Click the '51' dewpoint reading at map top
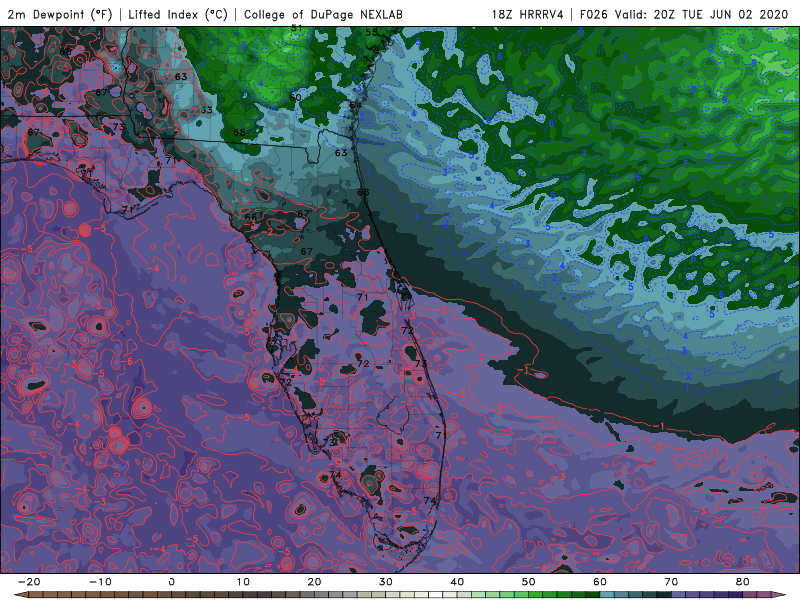Image resolution: width=800 pixels, height=600 pixels. (x=297, y=29)
